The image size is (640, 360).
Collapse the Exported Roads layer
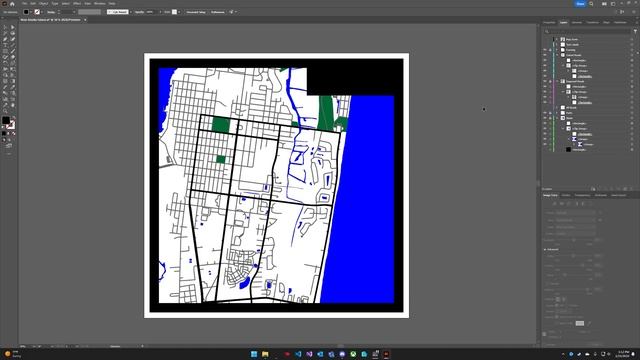[x=557, y=81]
